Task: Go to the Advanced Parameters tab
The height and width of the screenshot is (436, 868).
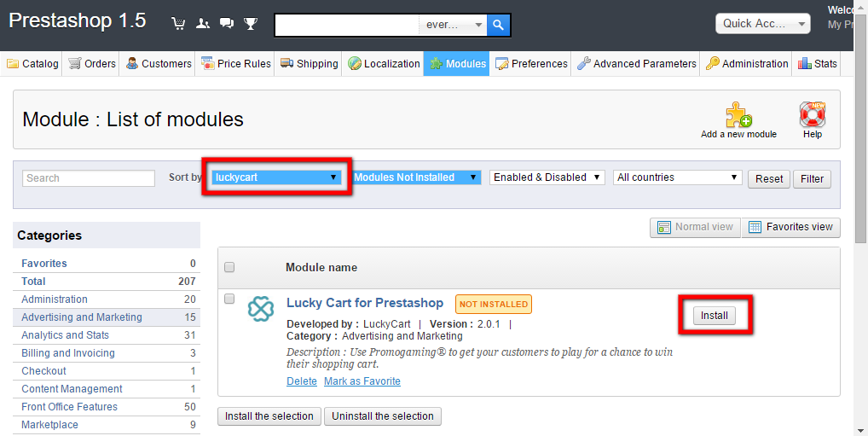Action: click(636, 64)
